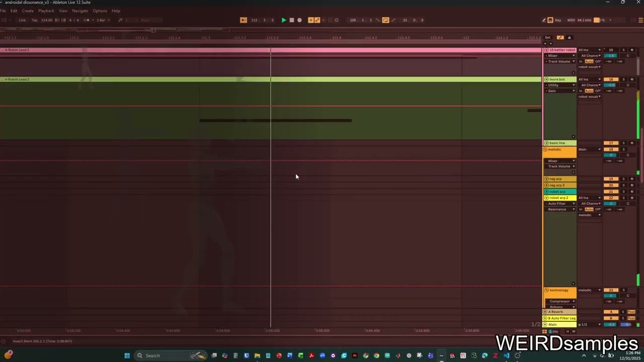Screen dimensions: 644x362
Task: Click the Follow button left of the position display
Action: click(x=244, y=20)
